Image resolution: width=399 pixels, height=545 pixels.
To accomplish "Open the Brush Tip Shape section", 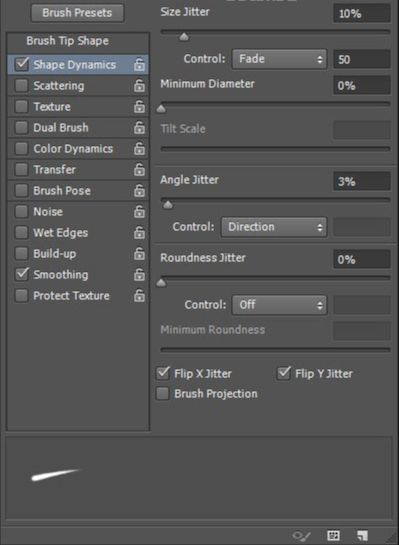I will coord(67,41).
